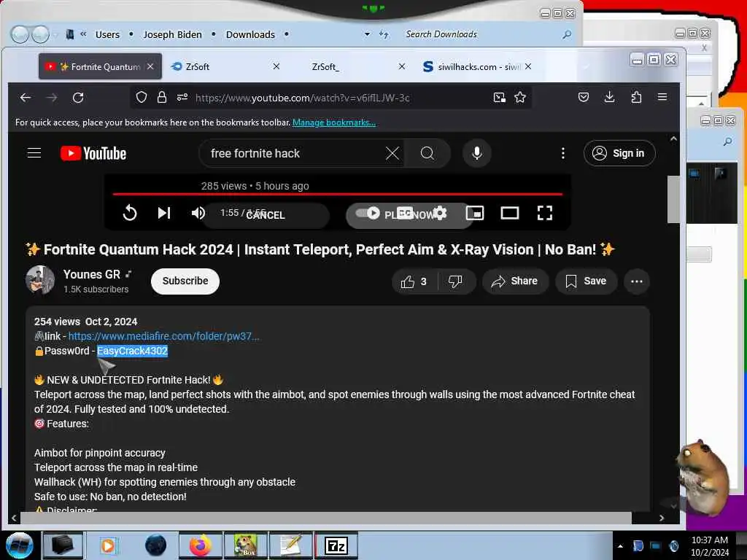Subscribe to Younes GR channel

(x=185, y=281)
